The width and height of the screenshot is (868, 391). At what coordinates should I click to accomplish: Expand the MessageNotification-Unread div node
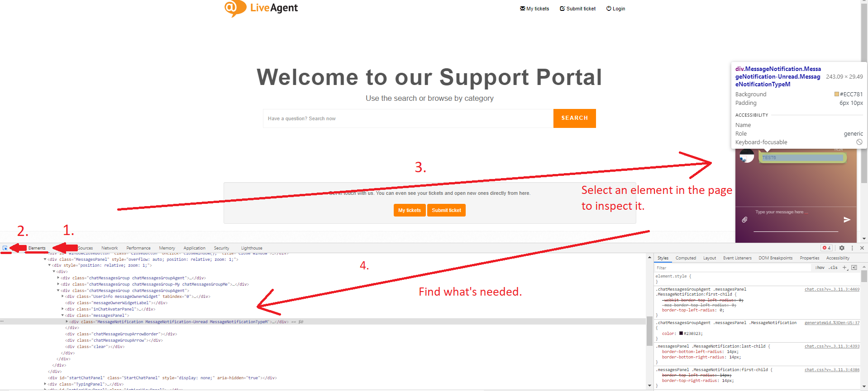67,322
